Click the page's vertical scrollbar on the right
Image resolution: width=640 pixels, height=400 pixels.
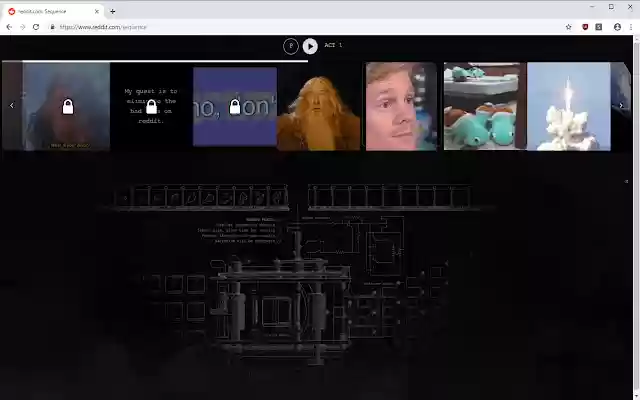636,218
